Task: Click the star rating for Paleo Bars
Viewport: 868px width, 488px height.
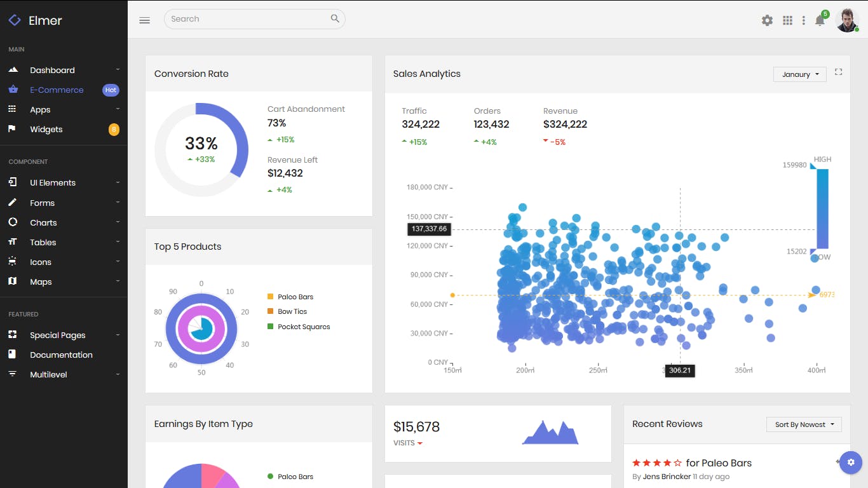Action: 657,463
